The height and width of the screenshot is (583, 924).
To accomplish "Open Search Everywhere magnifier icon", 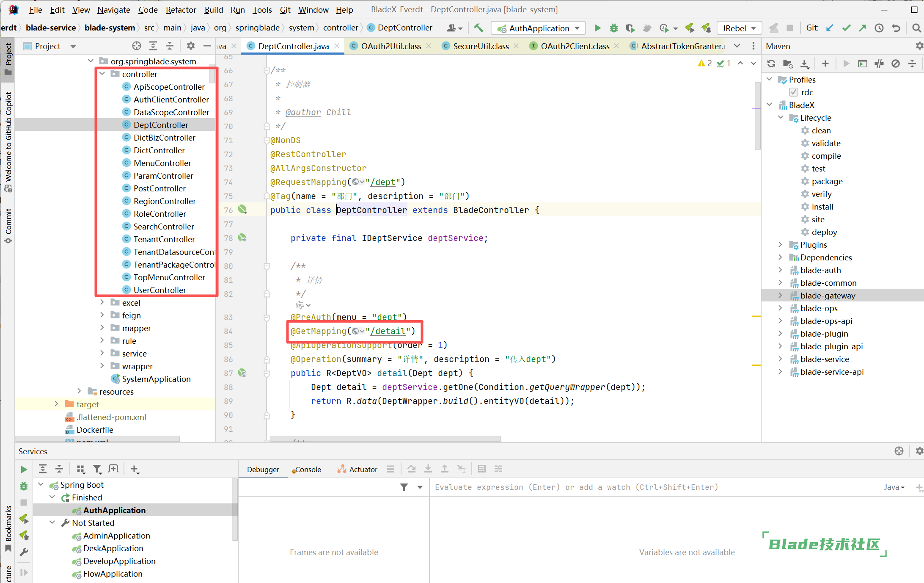I will point(916,28).
